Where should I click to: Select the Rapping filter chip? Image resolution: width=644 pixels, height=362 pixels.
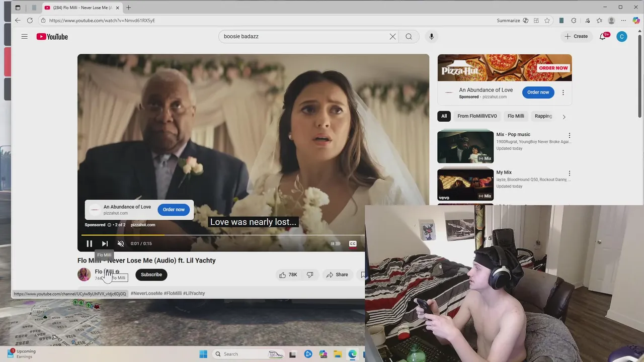pyautogui.click(x=543, y=116)
